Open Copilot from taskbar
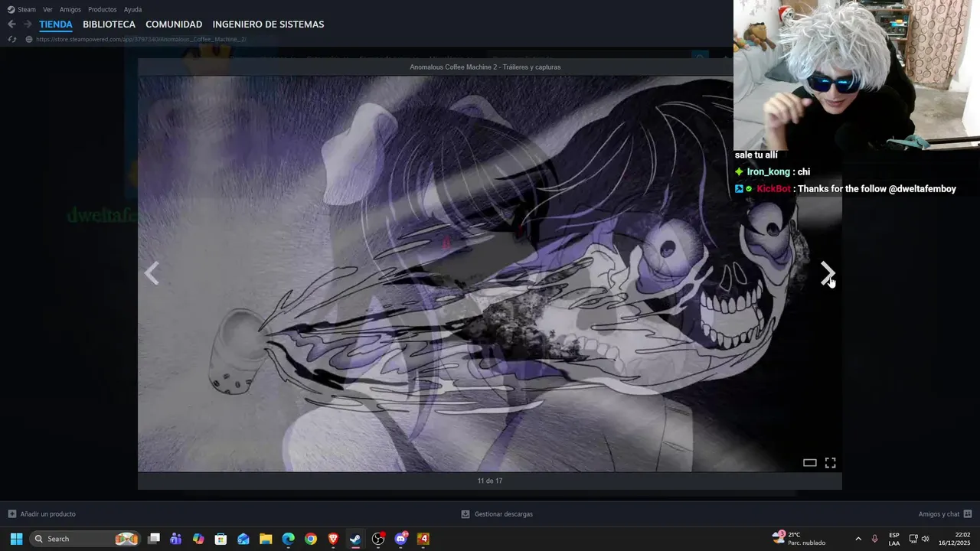The image size is (980, 551). tap(198, 539)
